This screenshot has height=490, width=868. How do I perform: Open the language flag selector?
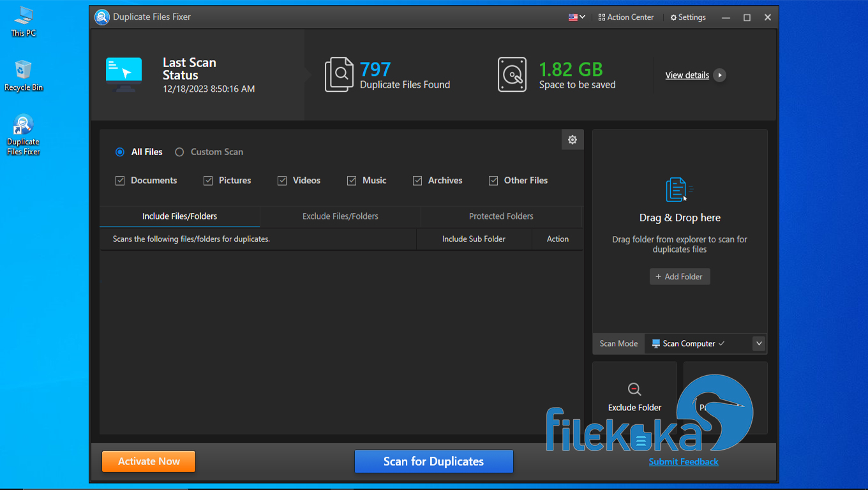point(576,17)
